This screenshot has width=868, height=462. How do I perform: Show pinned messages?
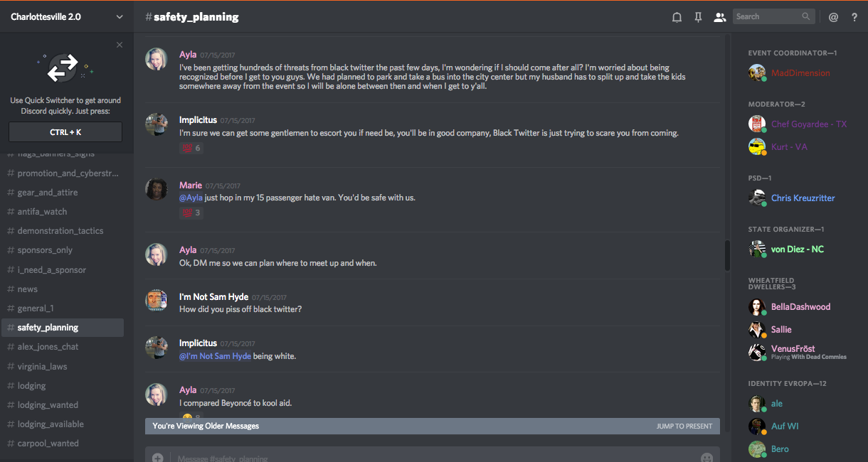698,17
